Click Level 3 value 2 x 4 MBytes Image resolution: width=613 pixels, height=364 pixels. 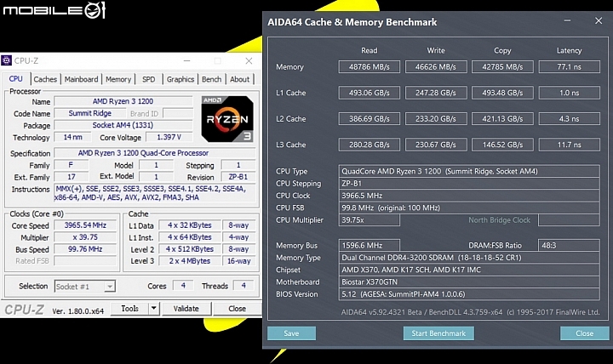[x=190, y=261]
